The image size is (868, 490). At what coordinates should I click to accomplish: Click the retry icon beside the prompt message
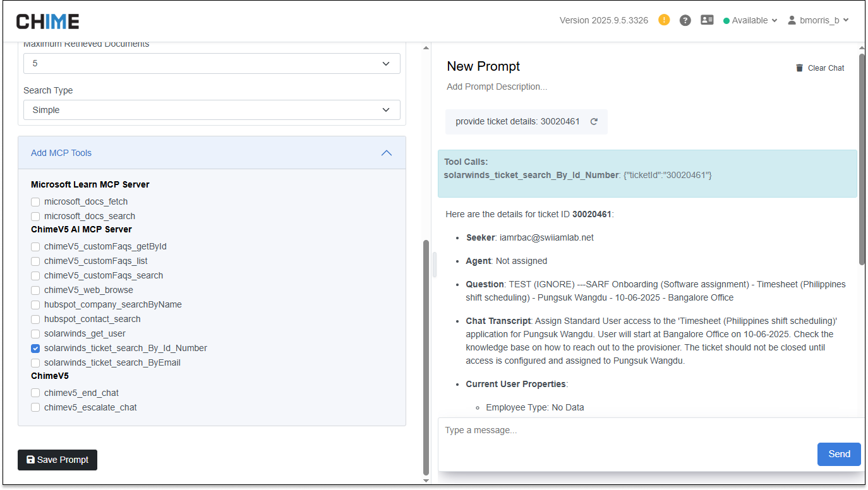594,122
